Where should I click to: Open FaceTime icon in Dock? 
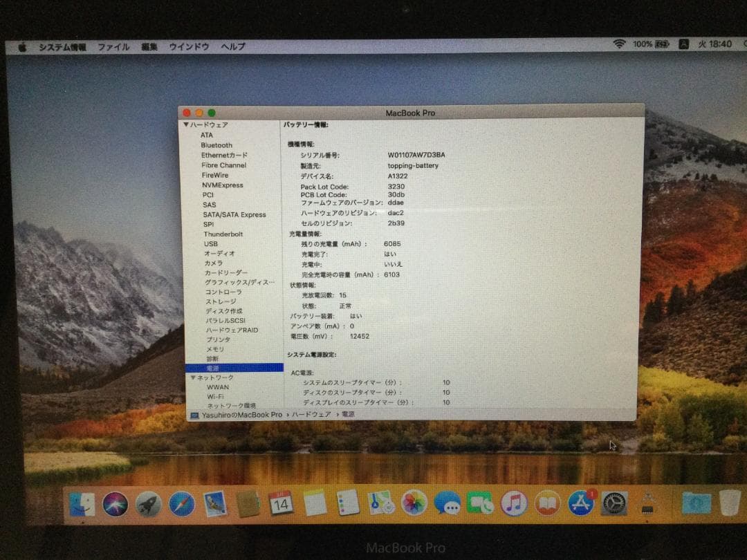point(480,503)
